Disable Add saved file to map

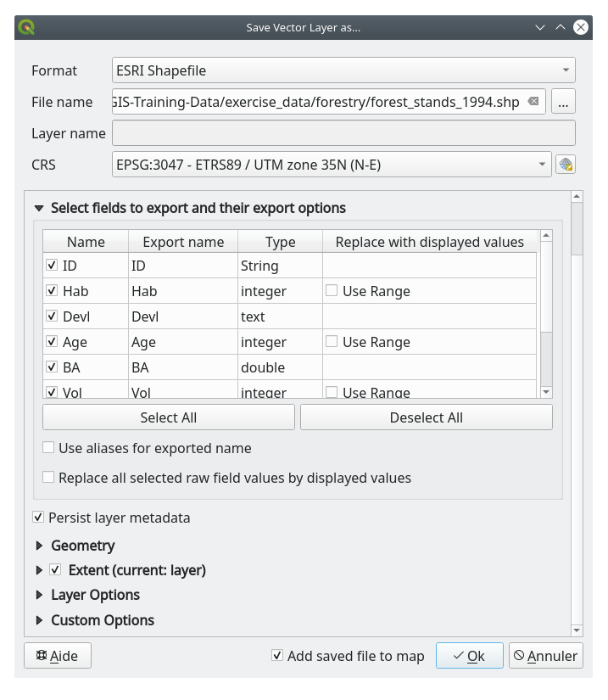click(277, 655)
